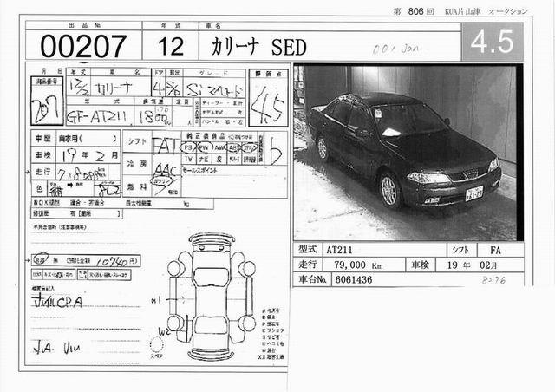Click the 型式 label in the summary table
The width and height of the screenshot is (555, 392).
coord(307,249)
